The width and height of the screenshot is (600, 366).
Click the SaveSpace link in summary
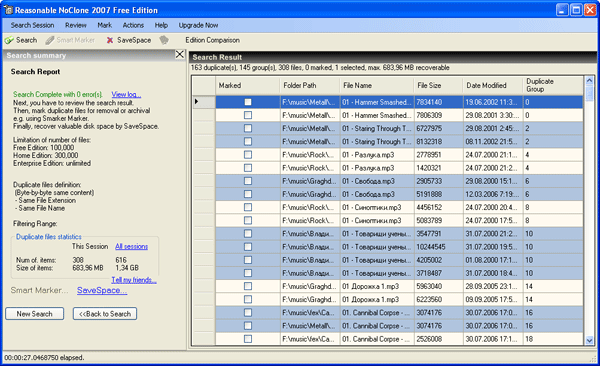102,291
